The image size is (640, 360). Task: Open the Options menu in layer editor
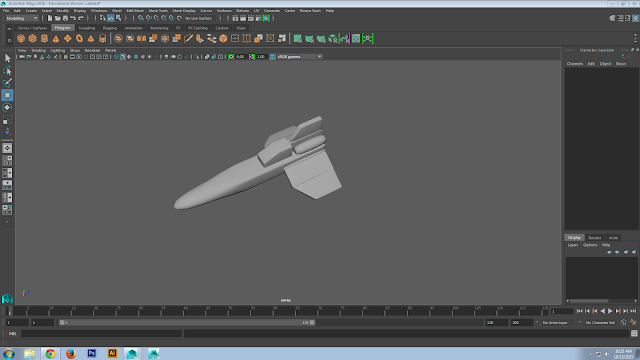pyautogui.click(x=590, y=245)
